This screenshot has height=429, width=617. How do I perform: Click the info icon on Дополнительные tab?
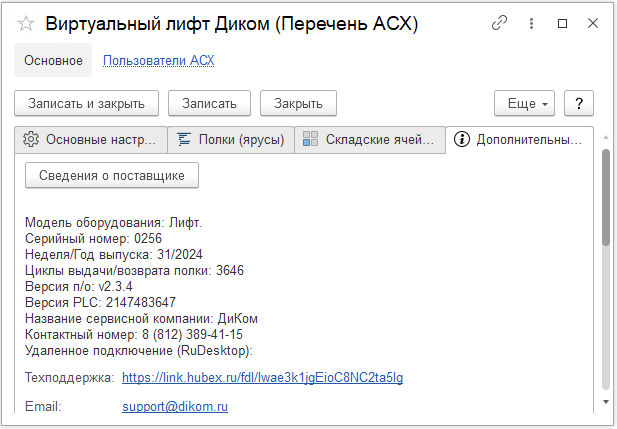tap(461, 139)
